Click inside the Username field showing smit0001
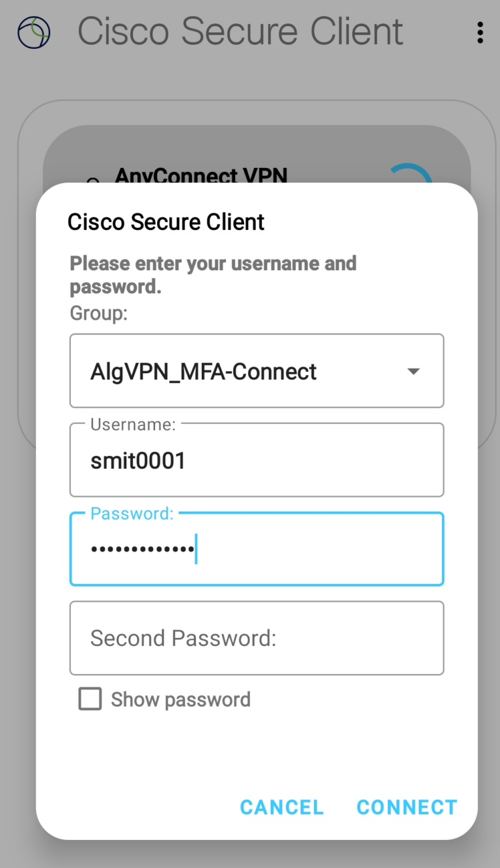Image resolution: width=500 pixels, height=868 pixels. coord(257,460)
